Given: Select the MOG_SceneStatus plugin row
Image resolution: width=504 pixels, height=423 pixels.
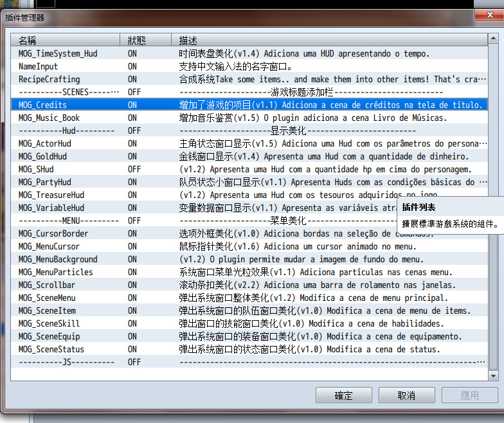Looking at the screenshot, I should pos(249,349).
